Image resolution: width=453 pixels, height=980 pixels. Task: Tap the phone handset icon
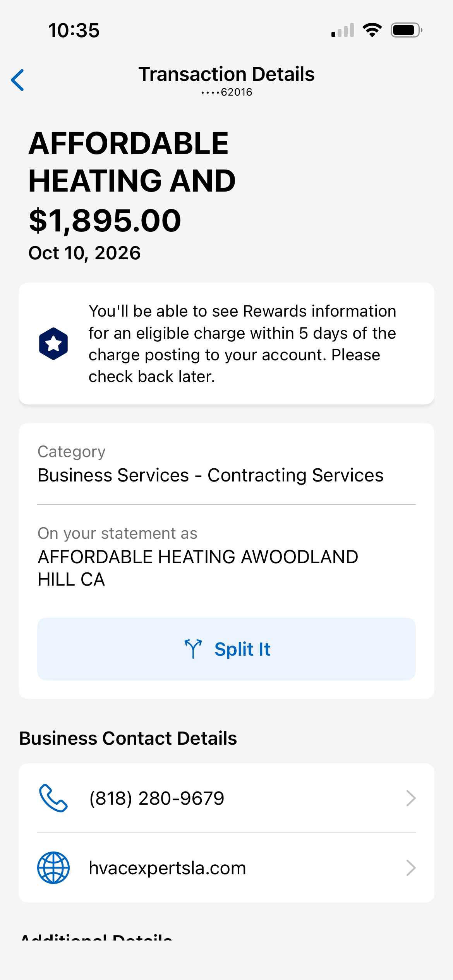53,798
